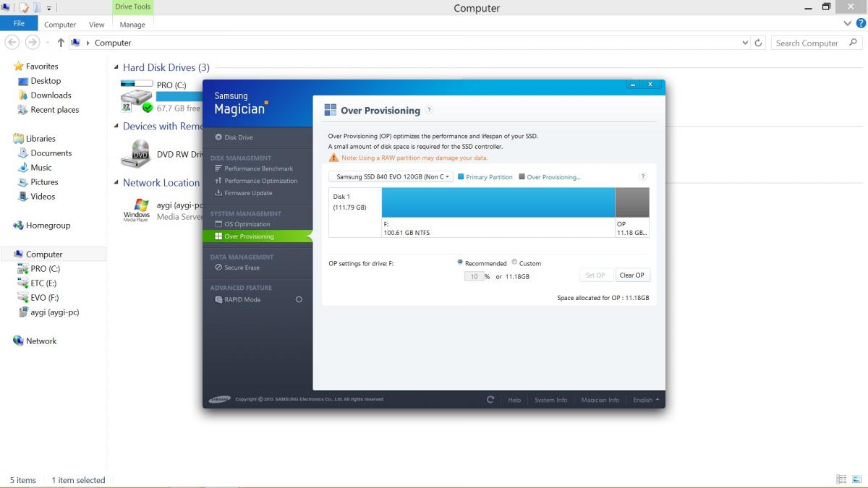
Task: Open Disk Drive section in Samsung Magician
Action: click(x=234, y=137)
